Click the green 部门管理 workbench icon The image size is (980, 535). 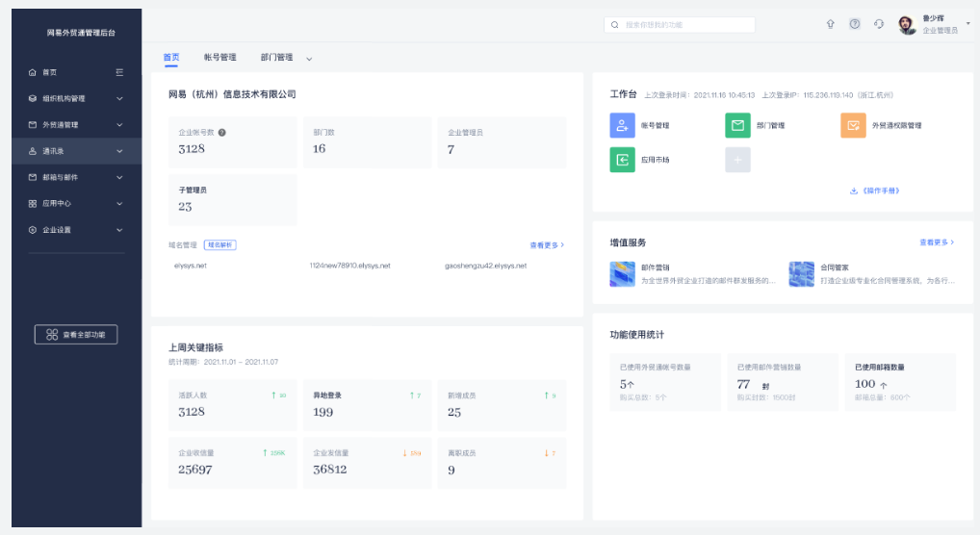click(x=737, y=125)
